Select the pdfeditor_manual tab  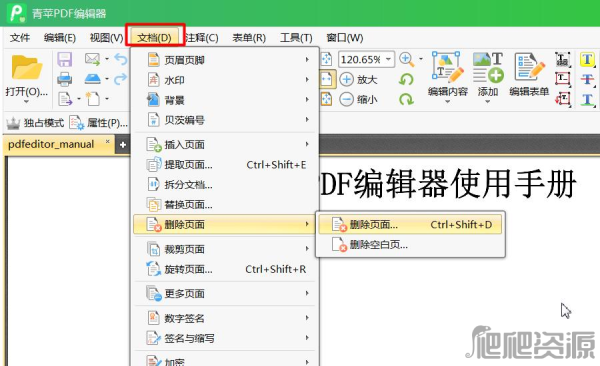(x=51, y=144)
